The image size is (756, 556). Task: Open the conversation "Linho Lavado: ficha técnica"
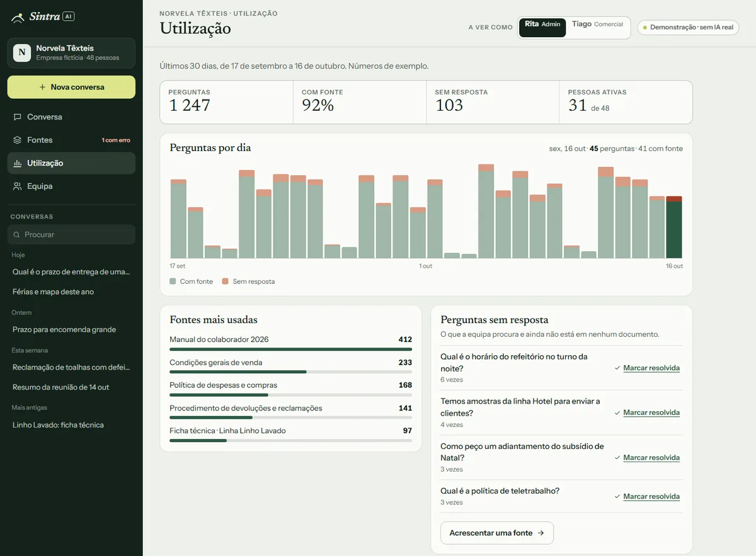coord(71,425)
